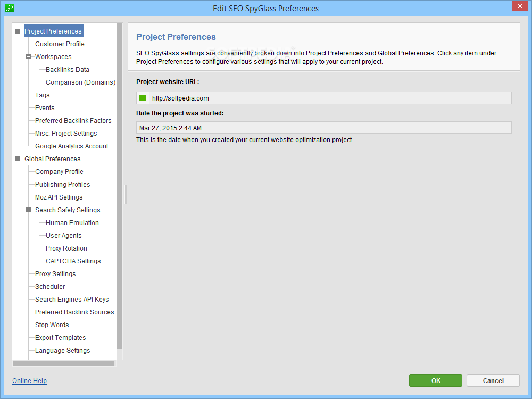
Task: Open Backlinks Data workspace settings
Action: 68,70
